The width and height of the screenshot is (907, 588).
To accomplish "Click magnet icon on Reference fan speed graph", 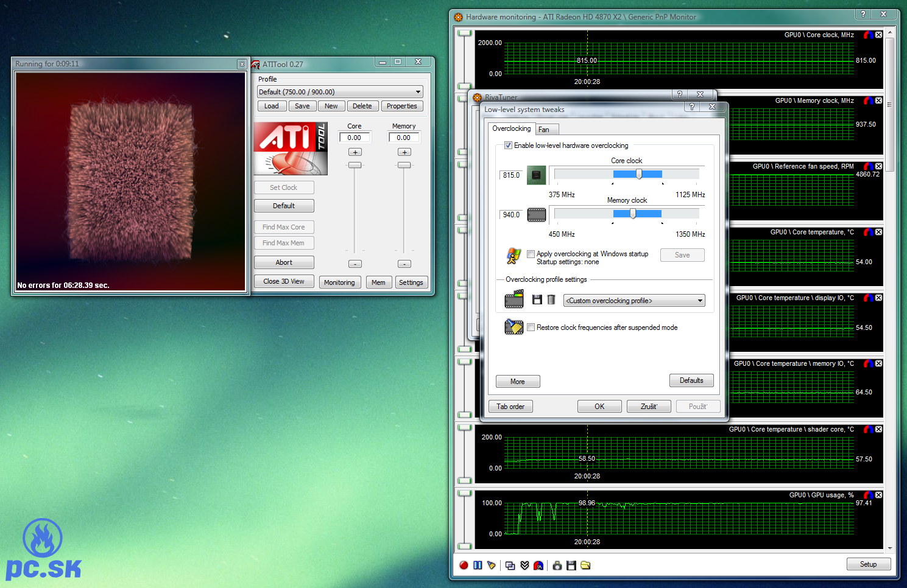I will 869,166.
